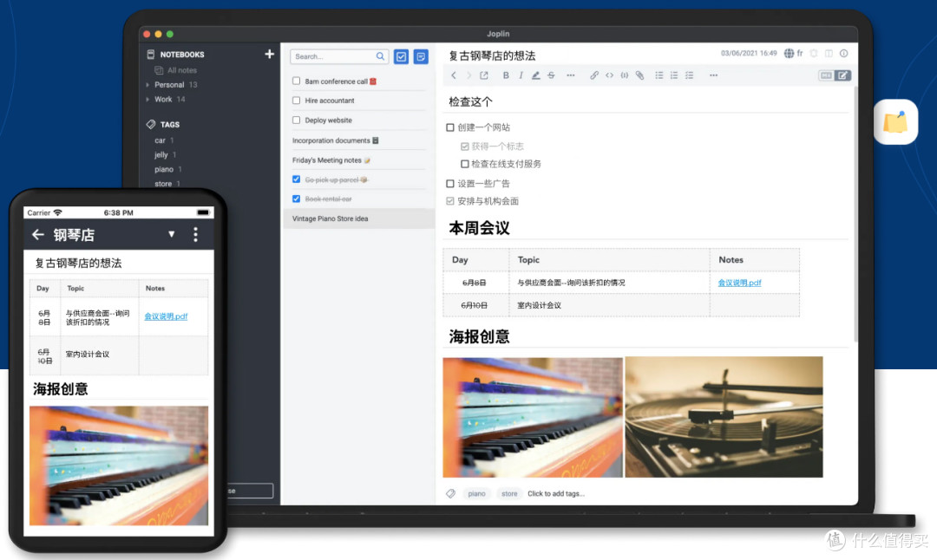Check the 创建一个网站 checkbox
Screen dimensions: 937x560
click(450, 127)
